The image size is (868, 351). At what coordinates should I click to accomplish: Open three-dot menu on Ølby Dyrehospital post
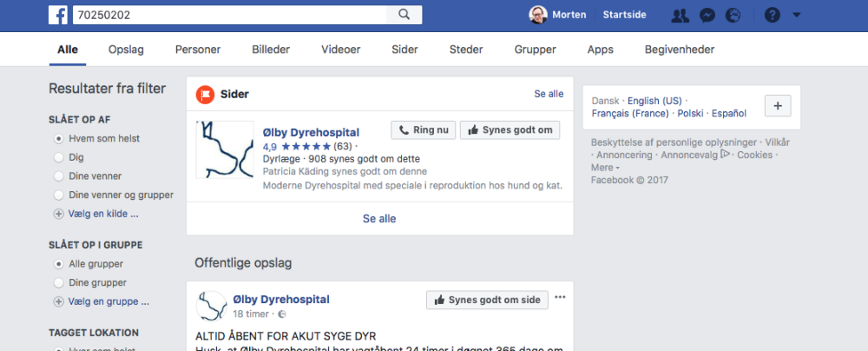pos(560,297)
